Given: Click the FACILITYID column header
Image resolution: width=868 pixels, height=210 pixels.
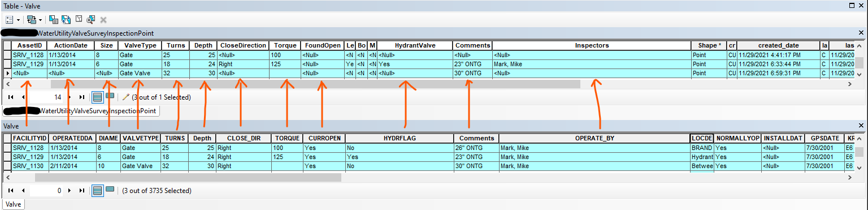Looking at the screenshot, I should 30,138.
